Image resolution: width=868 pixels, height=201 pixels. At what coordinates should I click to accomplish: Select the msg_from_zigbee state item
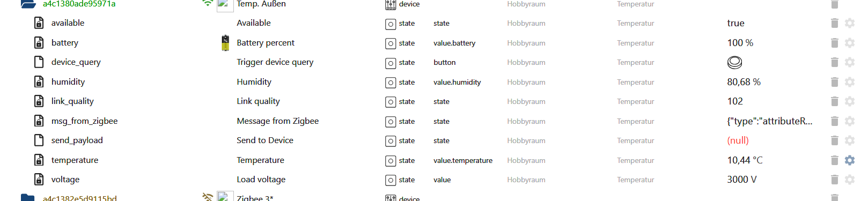(84, 121)
